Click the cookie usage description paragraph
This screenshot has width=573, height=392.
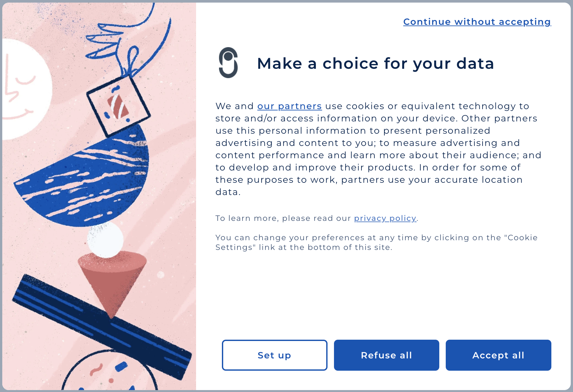pyautogui.click(x=378, y=149)
